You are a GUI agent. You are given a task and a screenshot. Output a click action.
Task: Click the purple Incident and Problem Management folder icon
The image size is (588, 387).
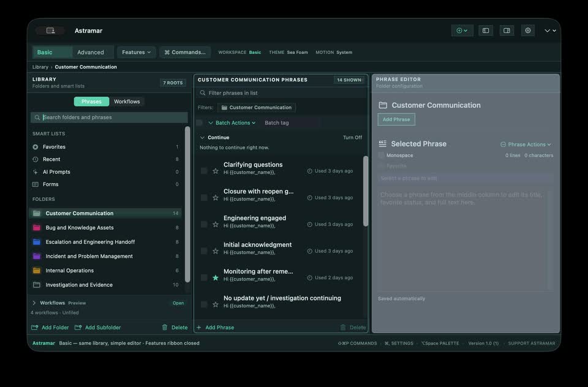point(36,256)
